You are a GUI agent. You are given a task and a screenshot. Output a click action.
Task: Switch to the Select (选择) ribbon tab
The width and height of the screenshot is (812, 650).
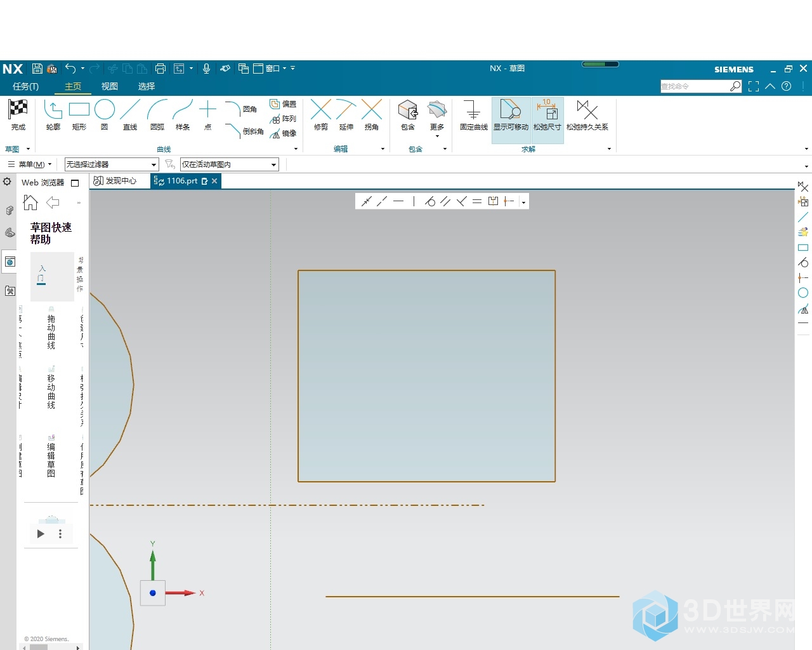tap(147, 86)
